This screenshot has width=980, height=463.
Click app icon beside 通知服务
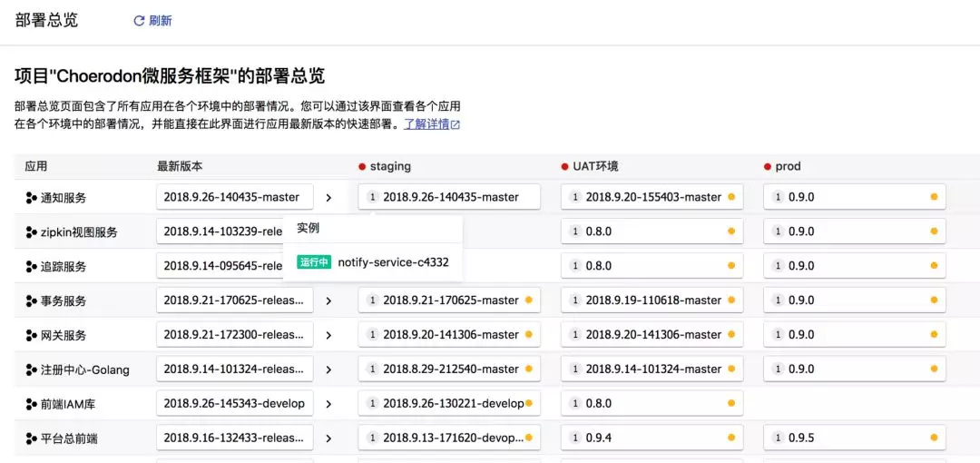[x=31, y=198]
